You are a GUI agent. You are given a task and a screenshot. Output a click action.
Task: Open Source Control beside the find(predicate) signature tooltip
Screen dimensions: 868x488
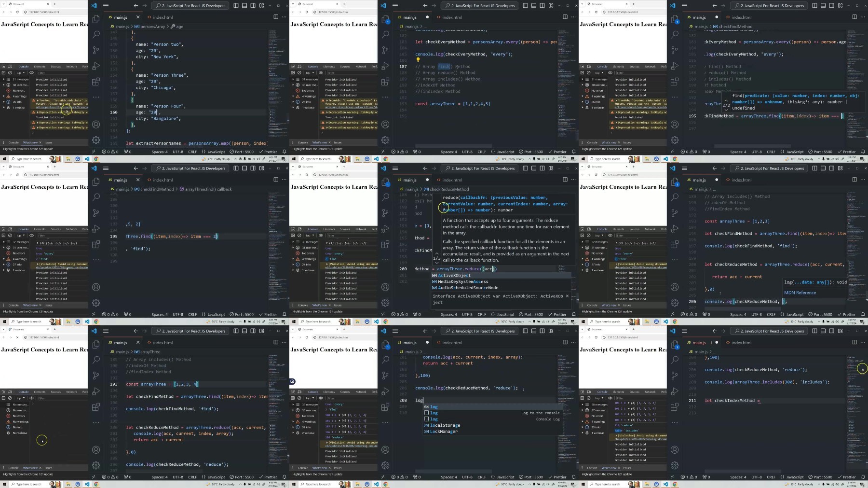pos(675,50)
